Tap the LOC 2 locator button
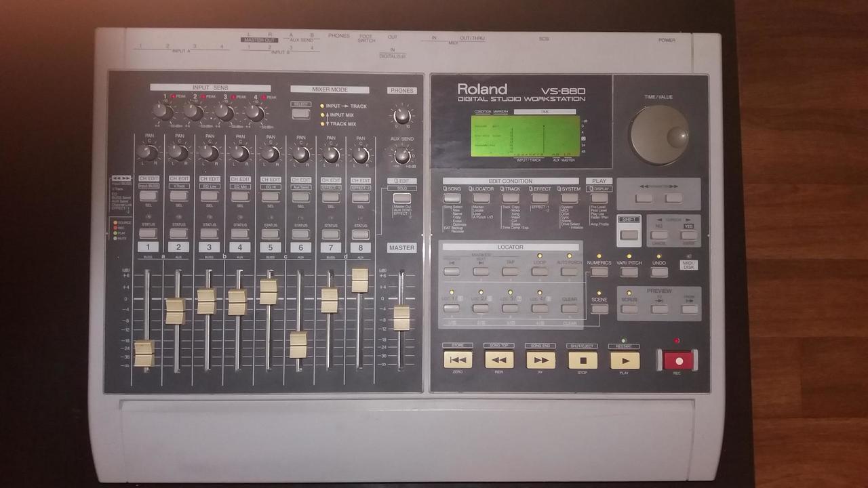Viewport: 868px width, 488px height. 481,308
